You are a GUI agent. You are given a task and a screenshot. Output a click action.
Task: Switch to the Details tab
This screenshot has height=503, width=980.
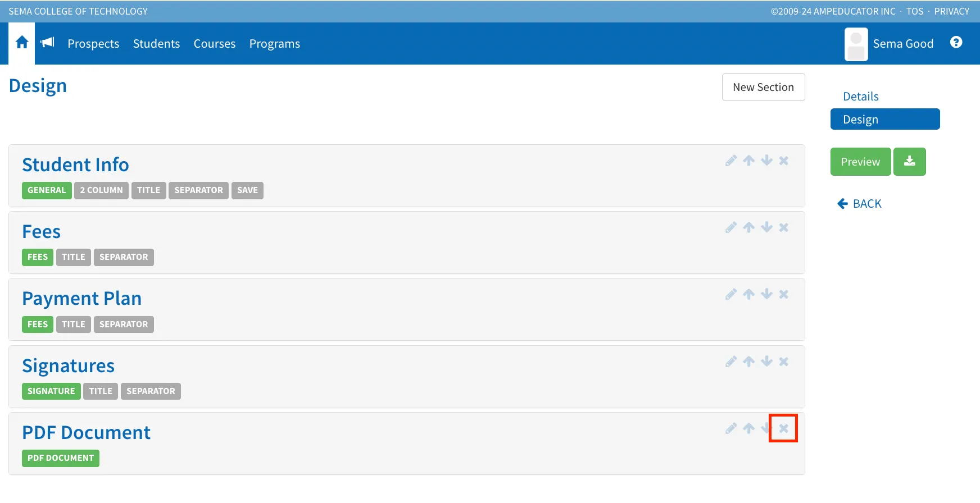point(861,97)
